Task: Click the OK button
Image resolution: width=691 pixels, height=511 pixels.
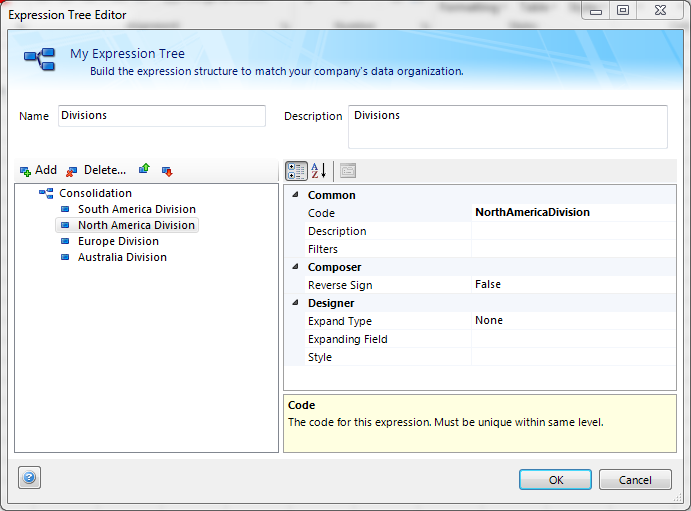Action: coord(555,479)
